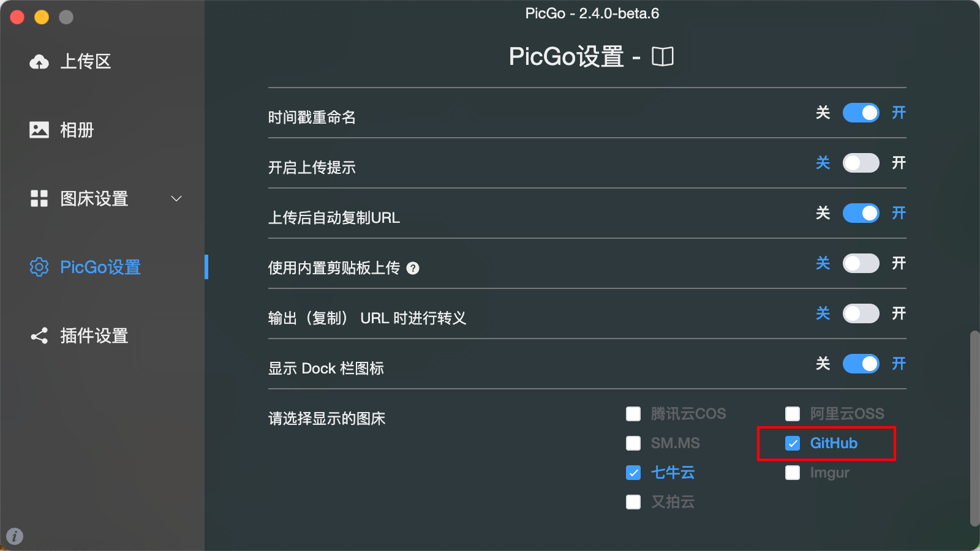Open the documentation book icon in the title

pos(663,56)
